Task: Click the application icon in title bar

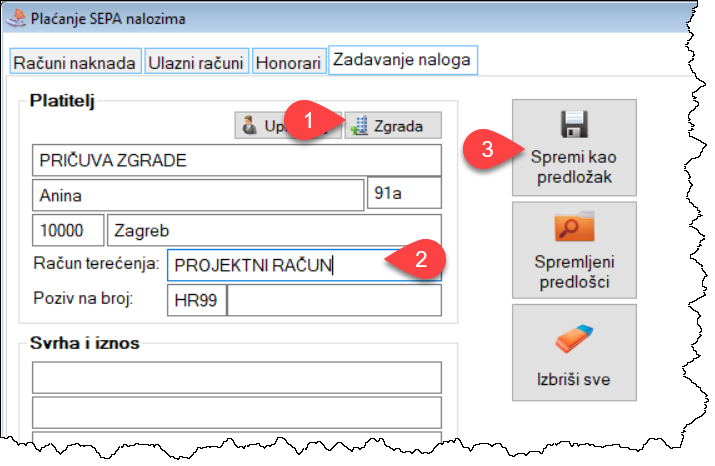Action: point(16,19)
